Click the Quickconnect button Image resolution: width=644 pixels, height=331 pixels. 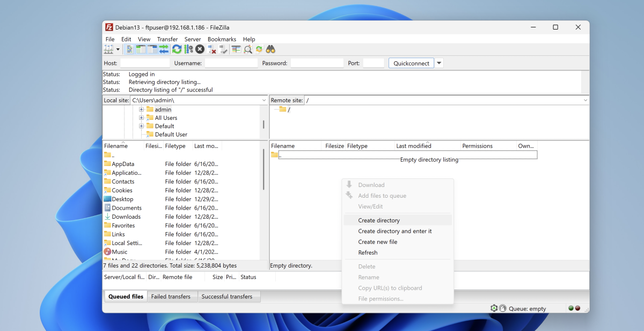pos(411,63)
